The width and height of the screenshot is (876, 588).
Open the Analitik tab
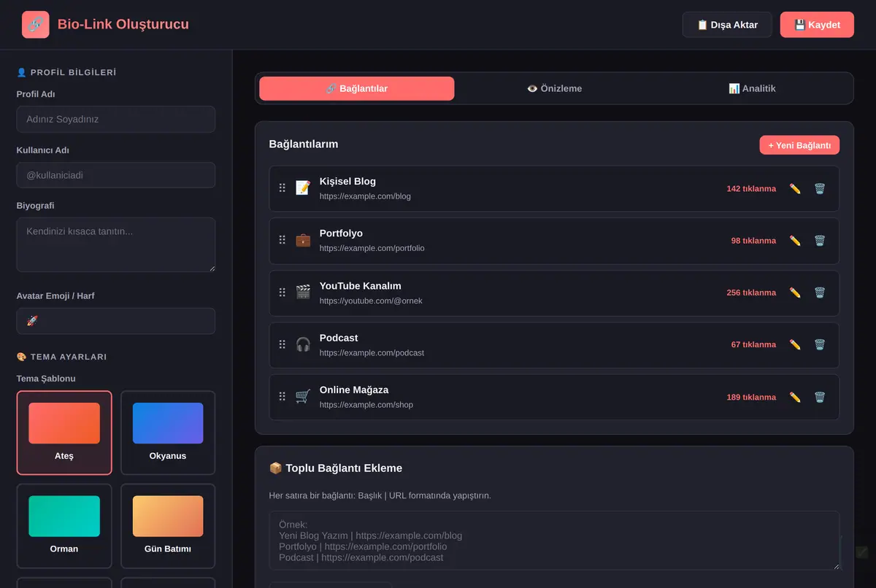(752, 88)
